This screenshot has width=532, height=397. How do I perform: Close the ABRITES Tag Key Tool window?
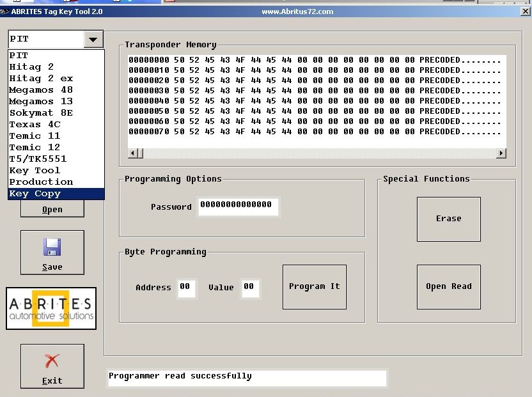pyautogui.click(x=525, y=12)
